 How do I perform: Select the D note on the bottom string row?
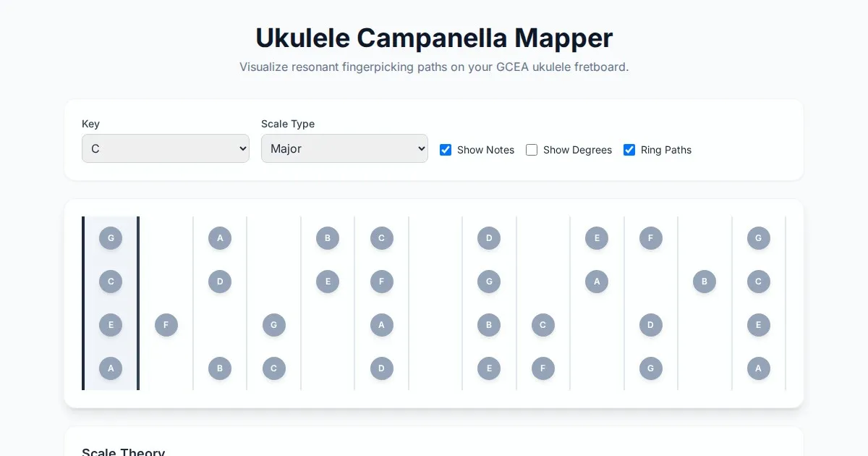click(382, 368)
